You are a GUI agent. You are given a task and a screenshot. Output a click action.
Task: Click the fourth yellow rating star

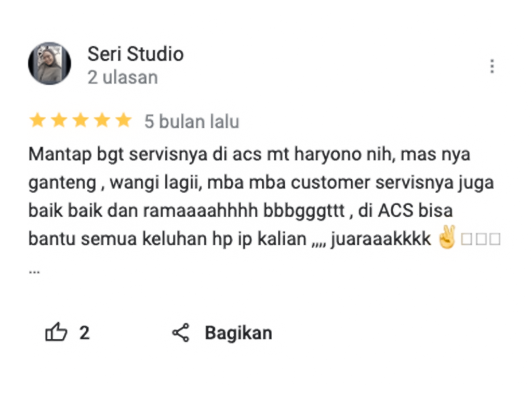tap(102, 121)
